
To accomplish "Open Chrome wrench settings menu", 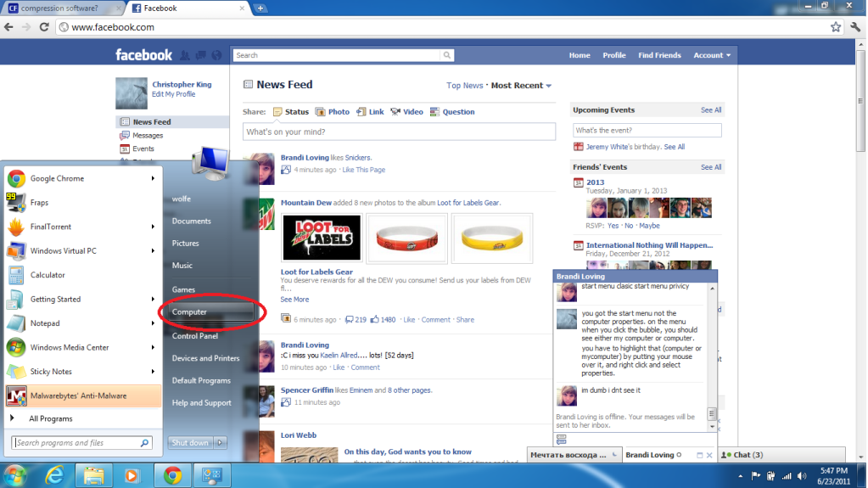I will [x=854, y=27].
